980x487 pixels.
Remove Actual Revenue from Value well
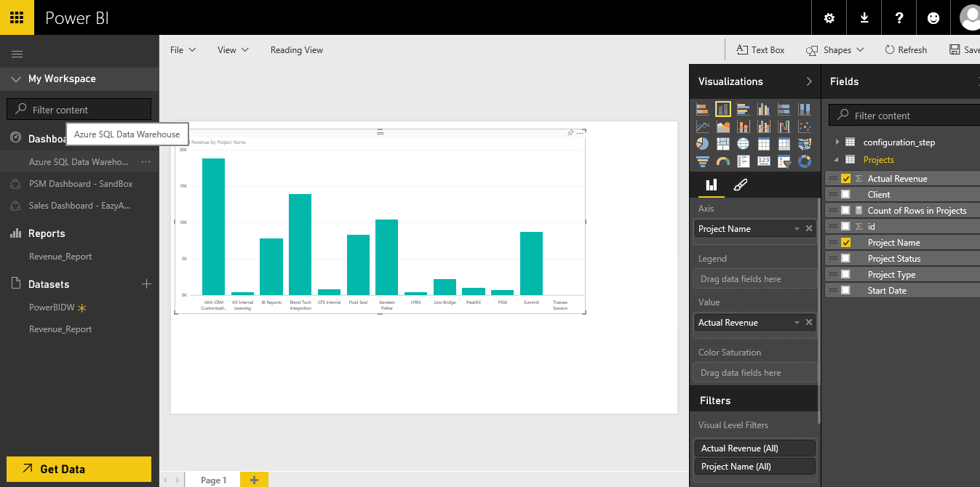pos(808,323)
